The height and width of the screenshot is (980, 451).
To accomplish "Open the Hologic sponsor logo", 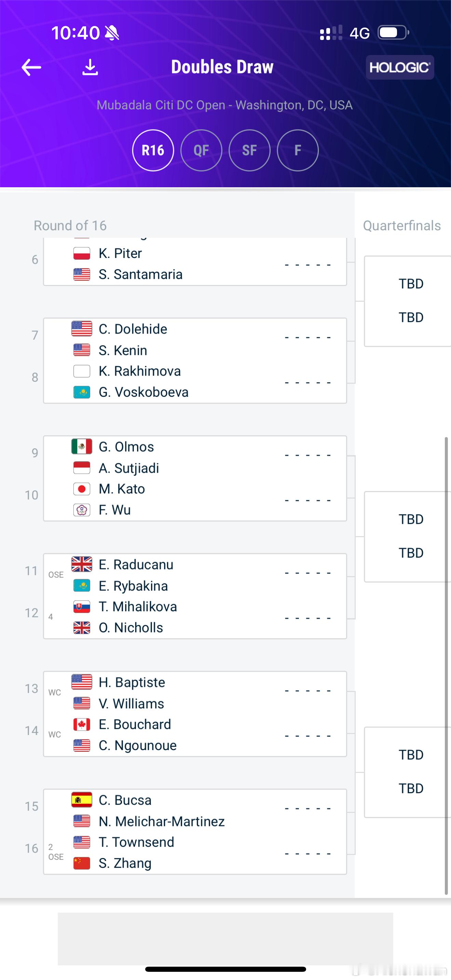I will pyautogui.click(x=400, y=67).
